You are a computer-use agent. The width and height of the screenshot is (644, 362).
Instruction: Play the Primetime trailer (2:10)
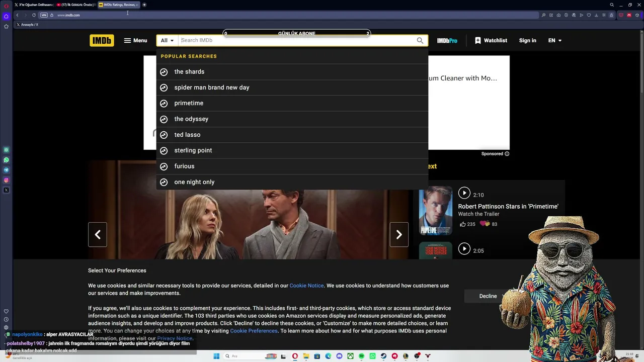point(464,193)
